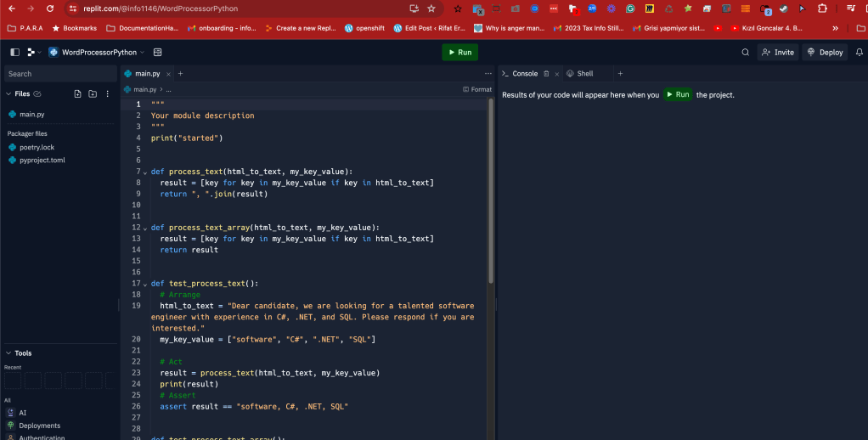Click the new folder icon in Files
The width and height of the screenshot is (868, 440).
tap(93, 94)
